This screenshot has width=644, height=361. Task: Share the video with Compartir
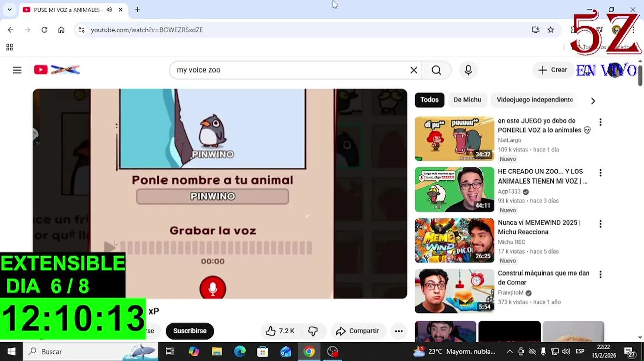click(x=358, y=331)
